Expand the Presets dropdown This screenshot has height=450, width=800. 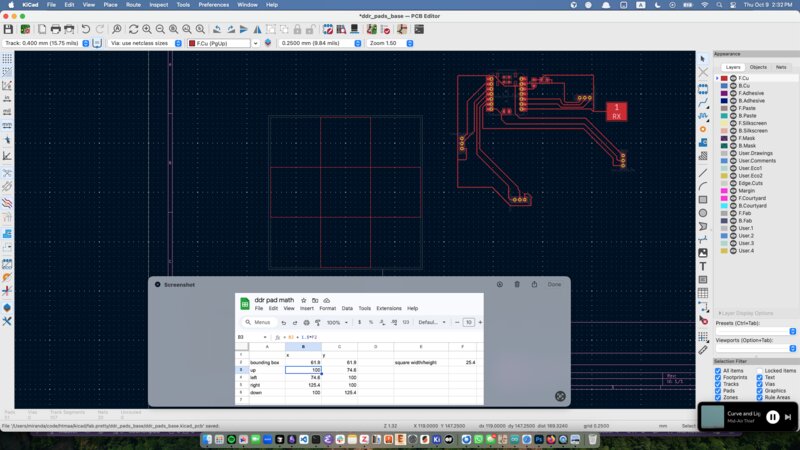(x=793, y=330)
